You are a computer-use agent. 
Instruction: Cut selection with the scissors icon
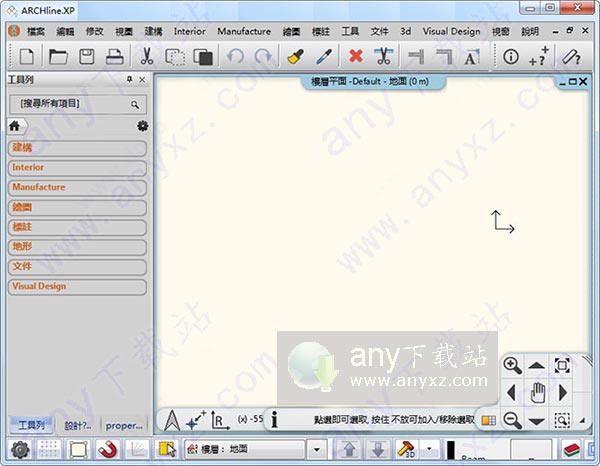coord(147,57)
